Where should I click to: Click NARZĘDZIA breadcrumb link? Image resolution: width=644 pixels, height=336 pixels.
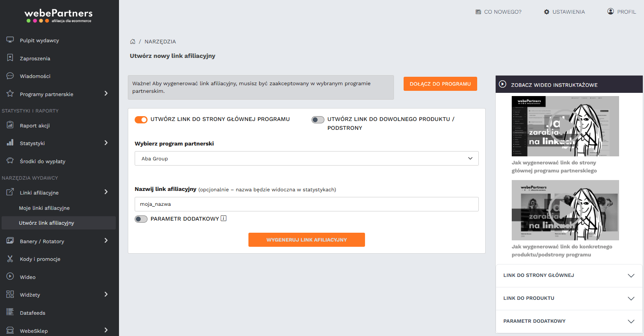click(x=160, y=41)
